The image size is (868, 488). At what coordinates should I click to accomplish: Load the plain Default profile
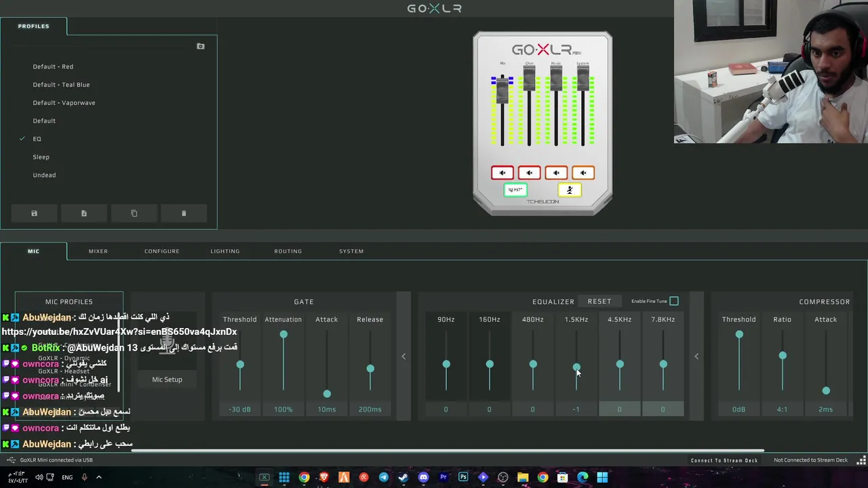tap(44, 121)
